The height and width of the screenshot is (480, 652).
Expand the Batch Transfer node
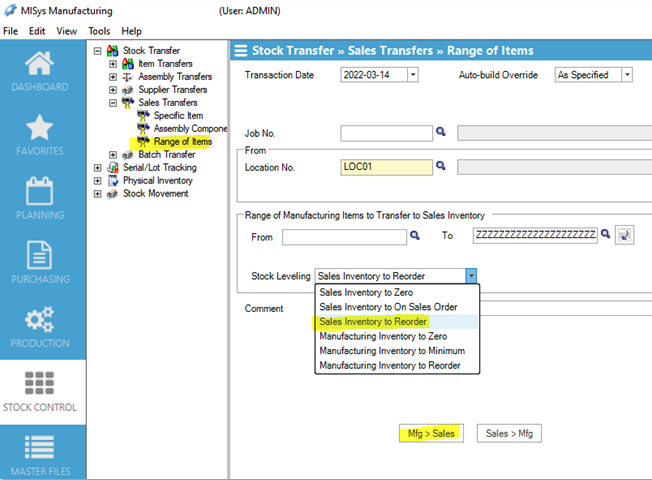pyautogui.click(x=113, y=155)
